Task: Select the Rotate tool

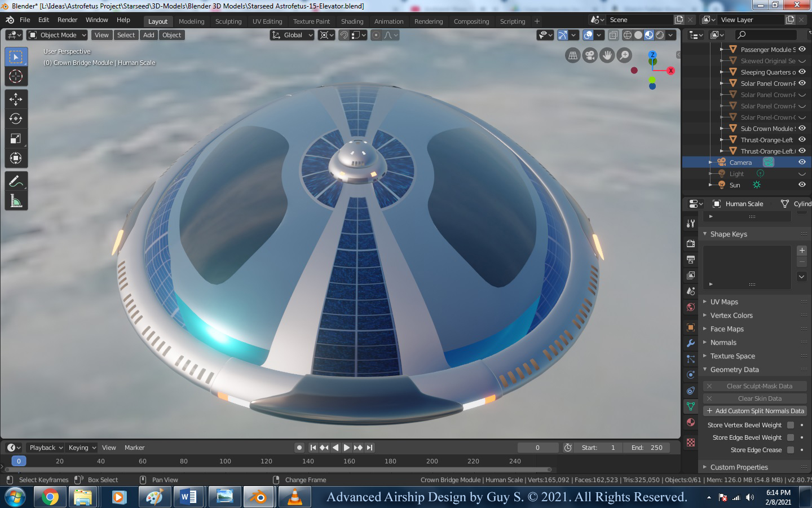Action: click(16, 119)
